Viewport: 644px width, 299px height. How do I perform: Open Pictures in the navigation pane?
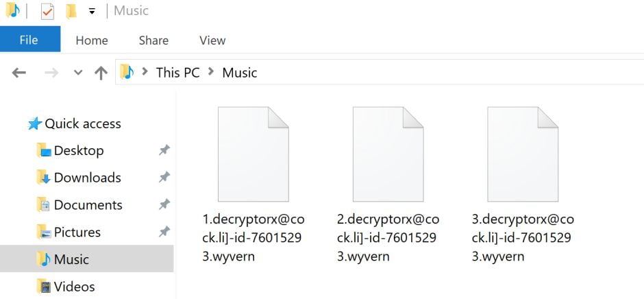77,232
